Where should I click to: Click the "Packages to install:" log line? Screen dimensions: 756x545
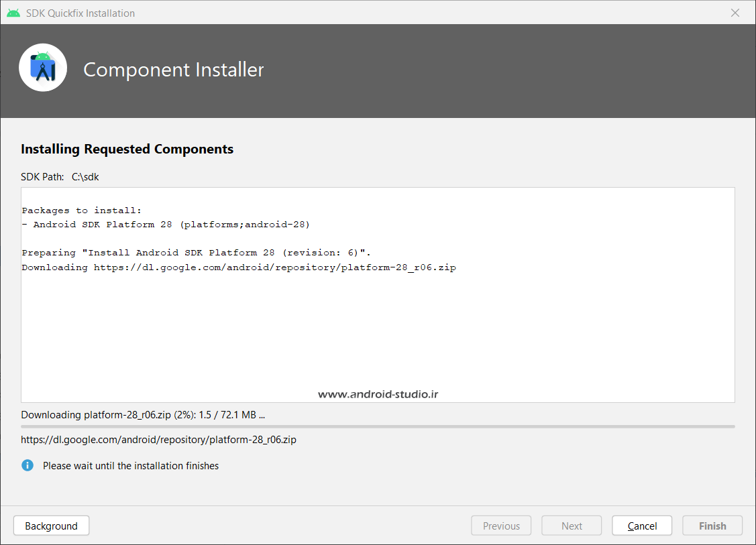click(x=82, y=210)
